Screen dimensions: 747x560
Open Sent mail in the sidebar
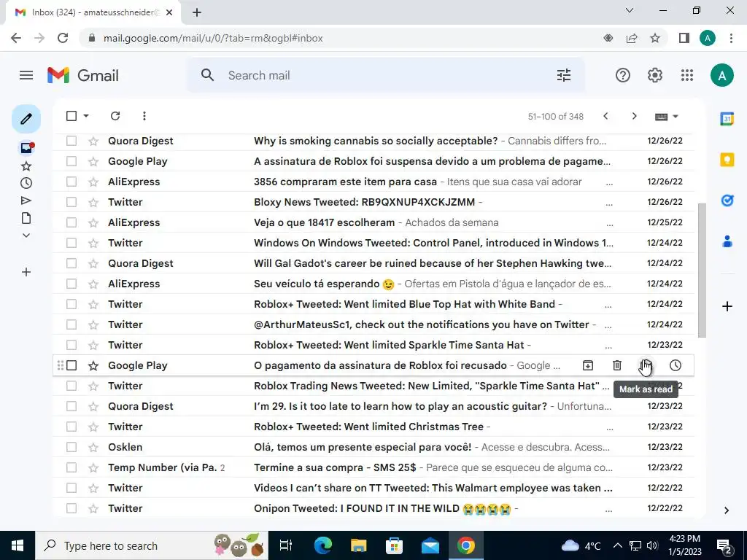click(26, 201)
